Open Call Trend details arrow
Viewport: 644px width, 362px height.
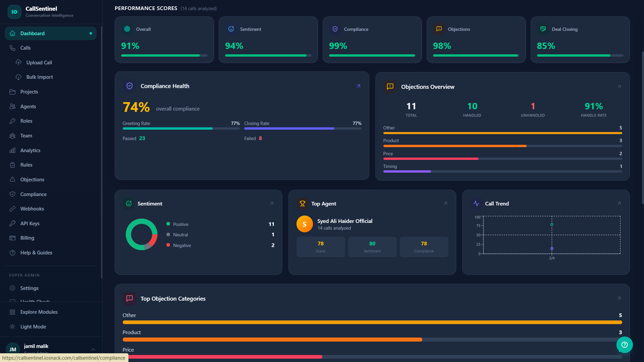619,203
